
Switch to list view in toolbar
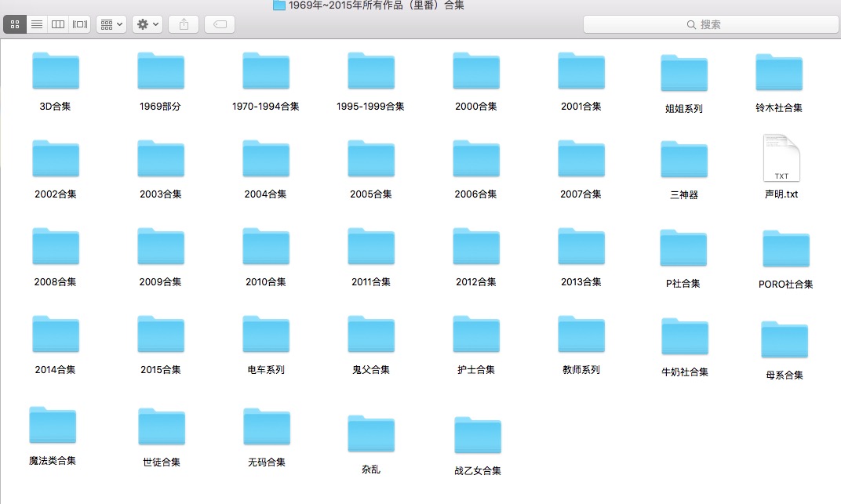36,24
